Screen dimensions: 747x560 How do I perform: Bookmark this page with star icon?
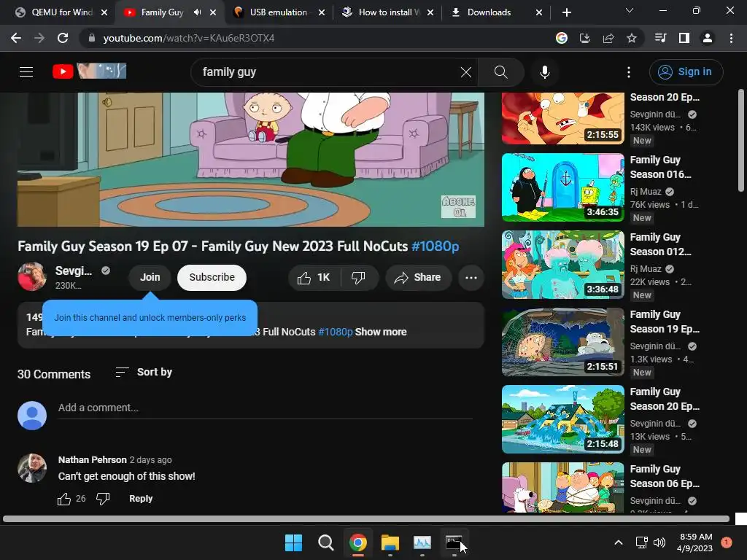[632, 38]
